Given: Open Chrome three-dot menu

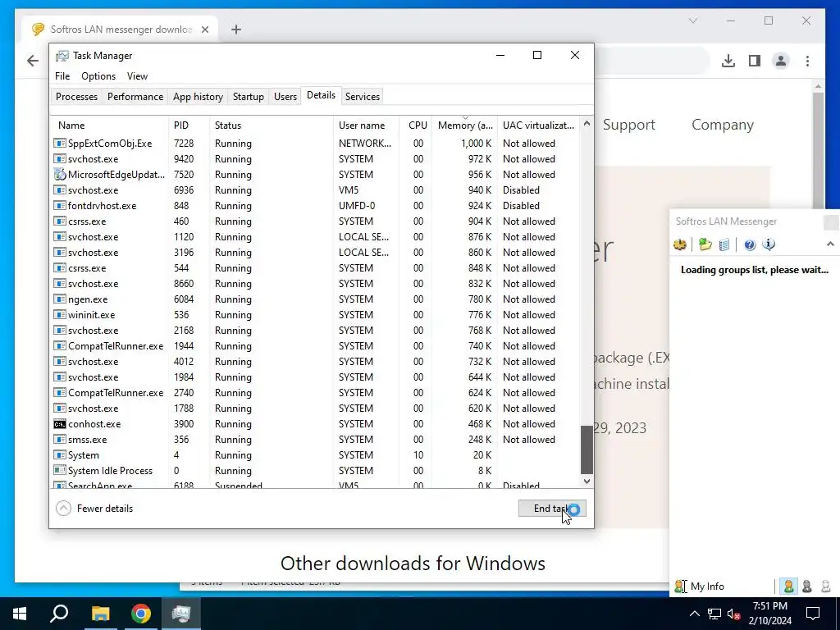Looking at the screenshot, I should click(x=807, y=61).
